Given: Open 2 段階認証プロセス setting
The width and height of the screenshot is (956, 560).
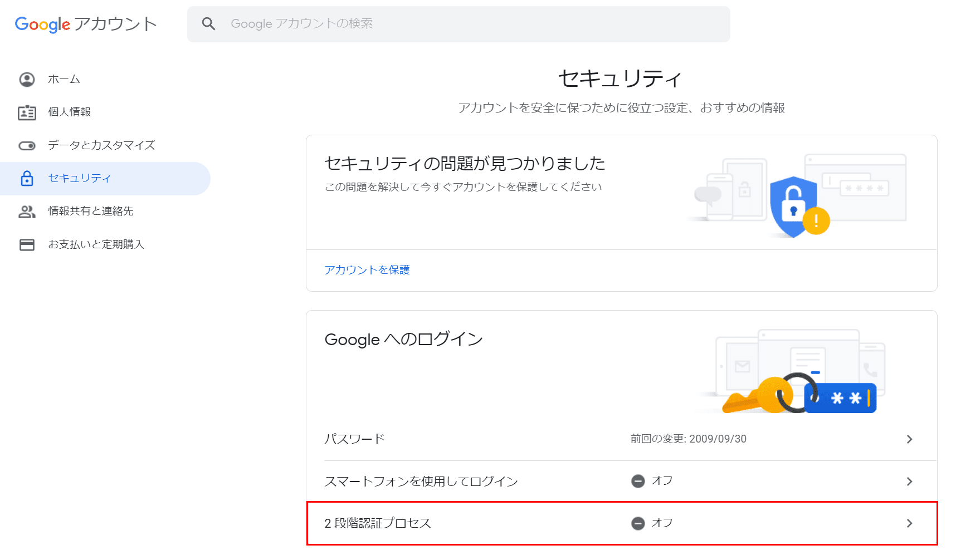Looking at the screenshot, I should point(621,523).
